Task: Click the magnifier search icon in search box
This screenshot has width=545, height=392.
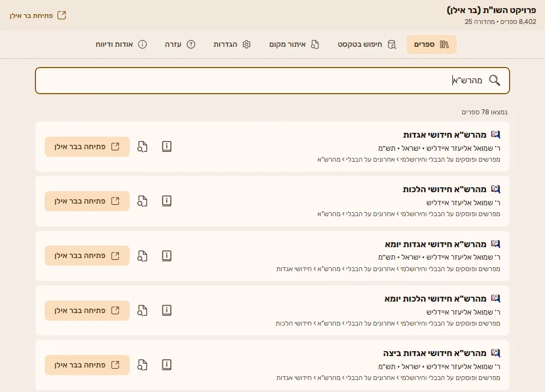Action: (494, 80)
